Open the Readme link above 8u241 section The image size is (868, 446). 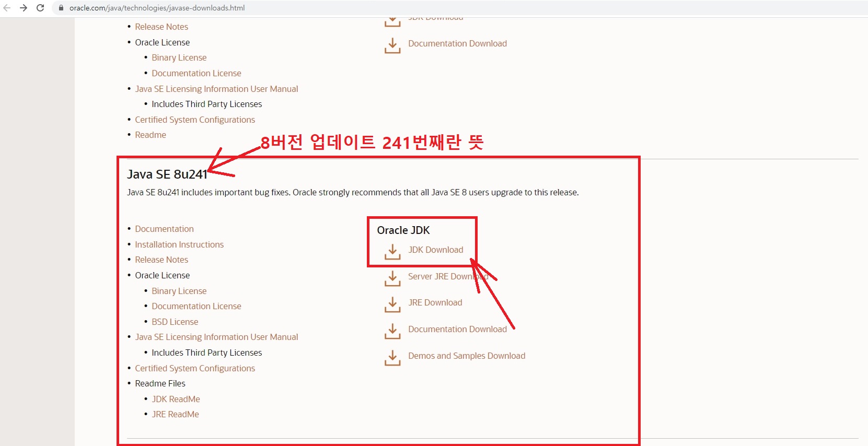coord(151,135)
